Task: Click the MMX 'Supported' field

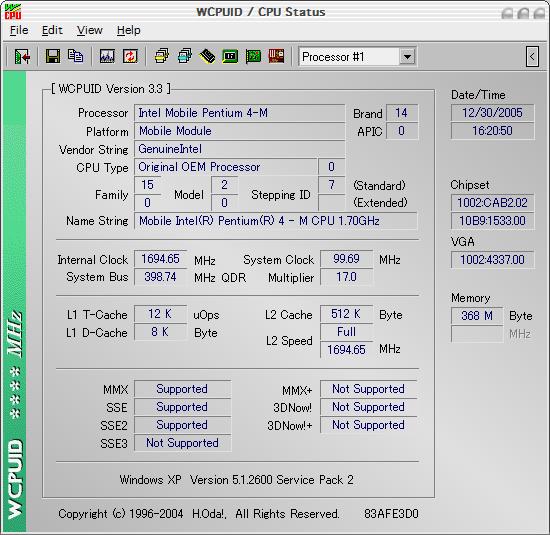Action: click(x=182, y=389)
